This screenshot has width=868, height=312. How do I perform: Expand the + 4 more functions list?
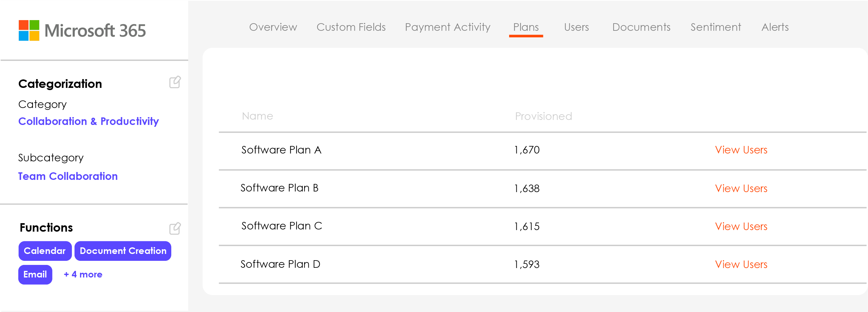click(83, 275)
